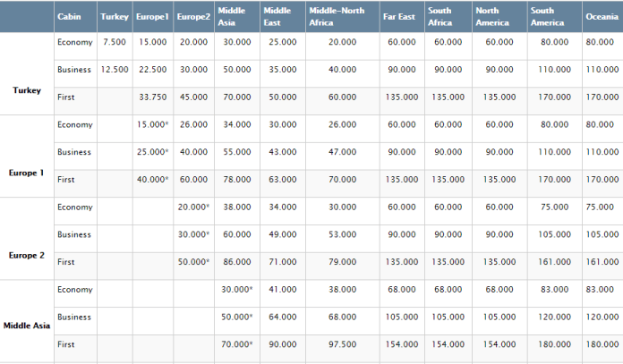Click '83.000' under Oceania, Middle Asia Economy
The image size is (623, 364).
600,290
